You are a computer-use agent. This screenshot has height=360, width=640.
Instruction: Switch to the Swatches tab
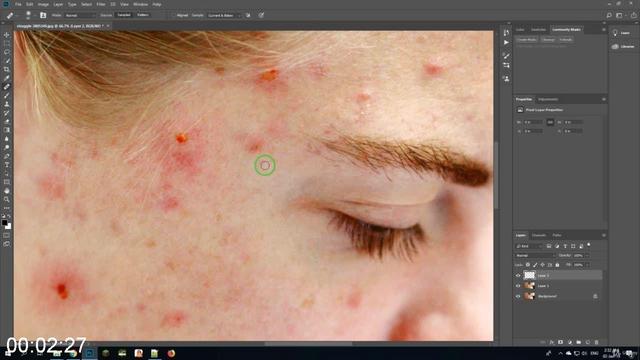tap(538, 29)
